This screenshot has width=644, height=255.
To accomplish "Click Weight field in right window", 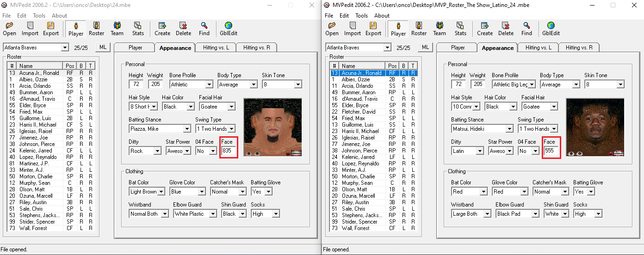I will (477, 84).
